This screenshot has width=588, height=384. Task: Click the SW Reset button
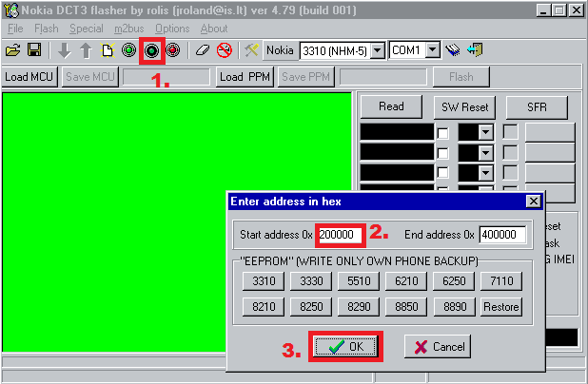(464, 107)
